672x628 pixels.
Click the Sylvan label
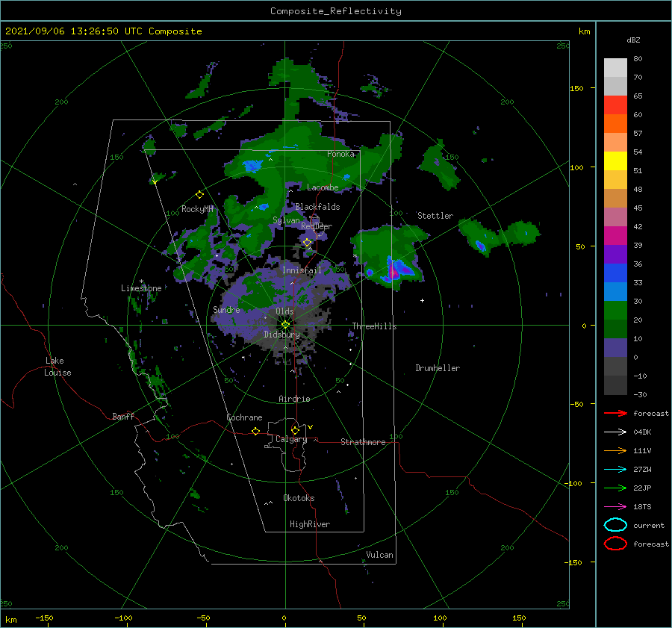coord(286,220)
